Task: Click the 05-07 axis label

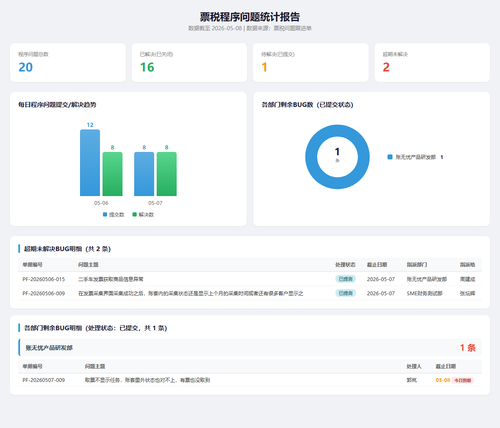Action: click(155, 203)
